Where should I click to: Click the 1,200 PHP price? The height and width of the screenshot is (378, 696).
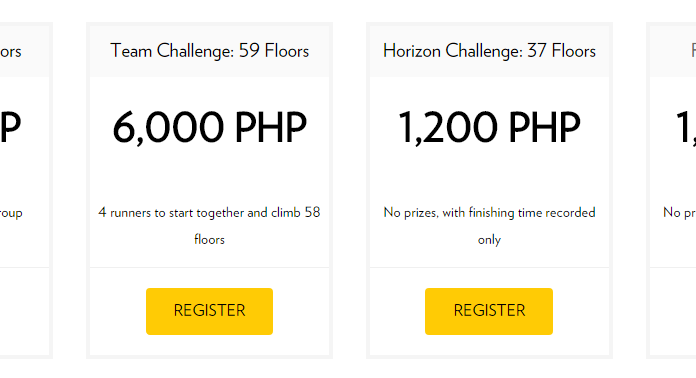click(x=489, y=128)
